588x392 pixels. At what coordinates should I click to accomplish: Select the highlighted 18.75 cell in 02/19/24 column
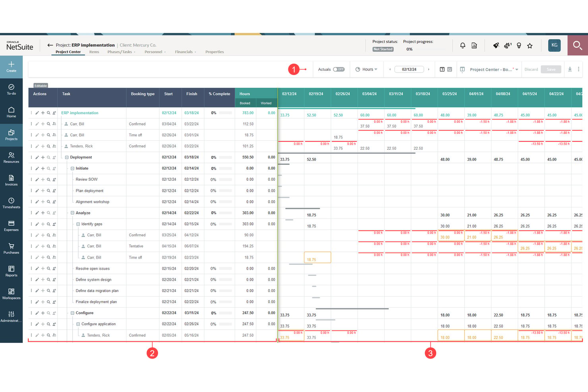click(317, 257)
